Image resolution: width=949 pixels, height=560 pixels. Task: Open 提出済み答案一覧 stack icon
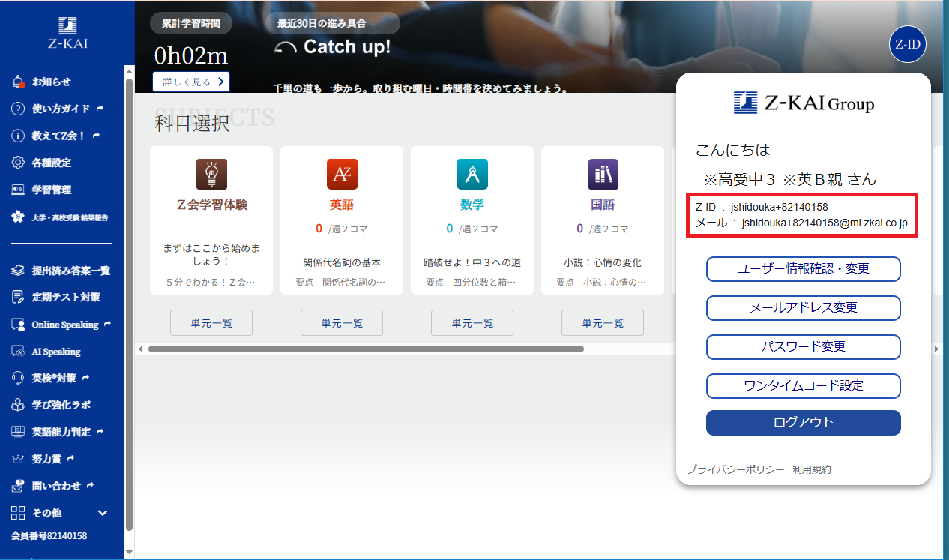(19, 271)
